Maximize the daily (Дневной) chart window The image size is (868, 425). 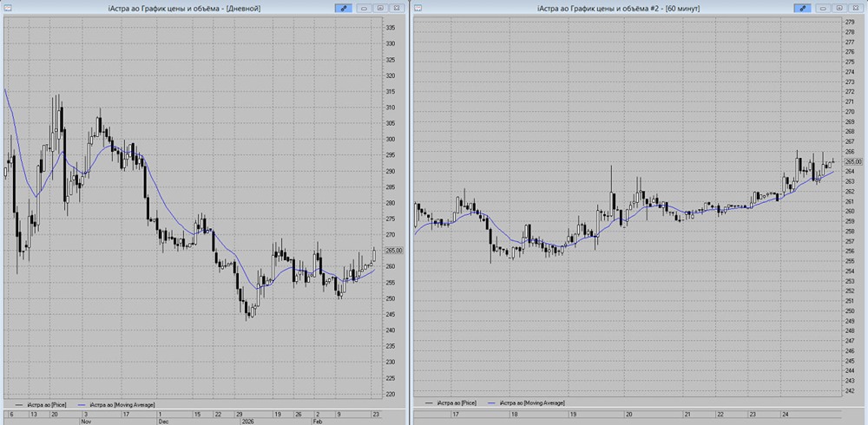pyautogui.click(x=380, y=8)
